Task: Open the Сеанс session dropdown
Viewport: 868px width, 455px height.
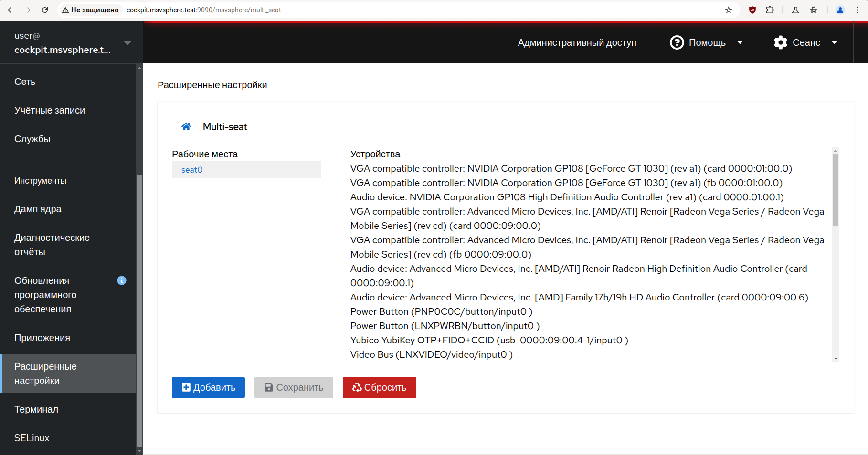Action: (x=805, y=42)
